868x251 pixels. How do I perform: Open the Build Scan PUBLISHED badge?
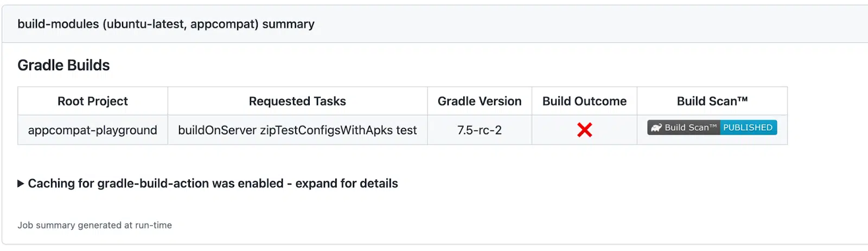pos(712,128)
